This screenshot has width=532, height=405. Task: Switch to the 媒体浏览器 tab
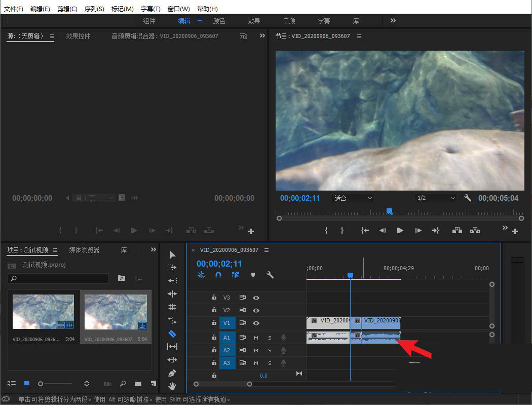click(84, 250)
